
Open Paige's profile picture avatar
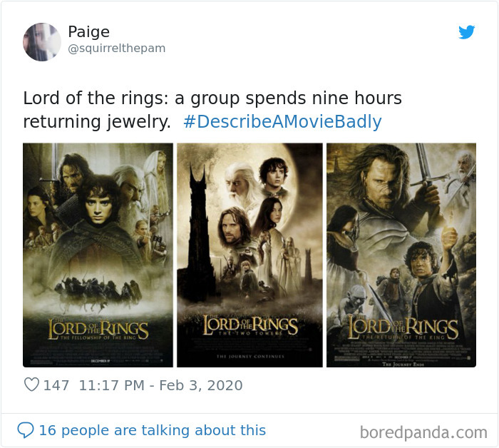click(x=41, y=41)
